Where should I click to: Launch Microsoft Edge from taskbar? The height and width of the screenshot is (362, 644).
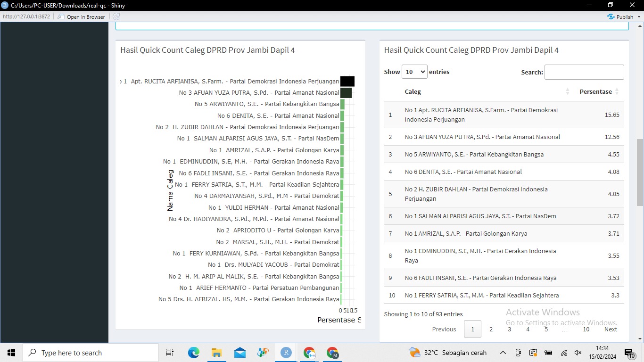[193, 353]
